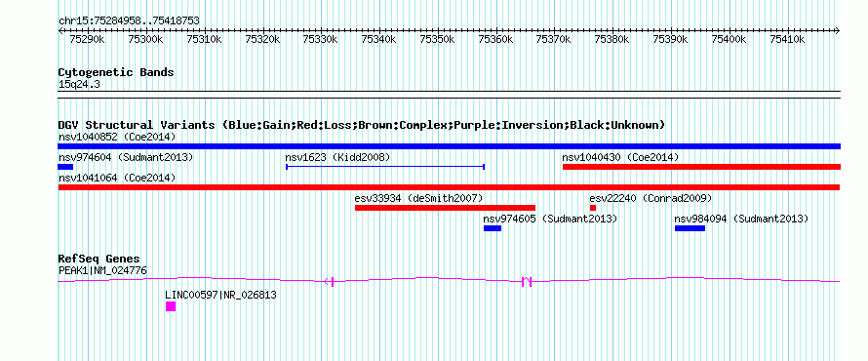Click the 75290k ruler tick label
This screenshot has width=868, height=361.
87,39
